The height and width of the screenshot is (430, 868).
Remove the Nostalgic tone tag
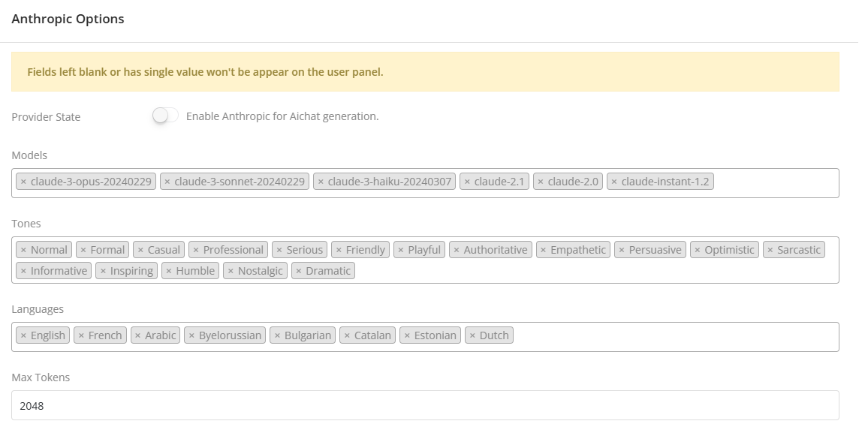point(231,271)
